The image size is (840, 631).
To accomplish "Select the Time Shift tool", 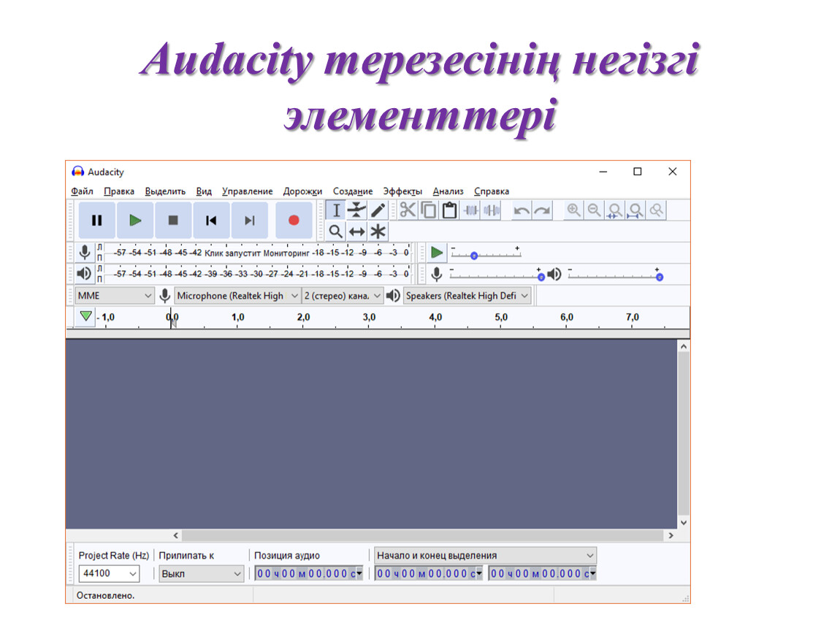I will pos(356,232).
